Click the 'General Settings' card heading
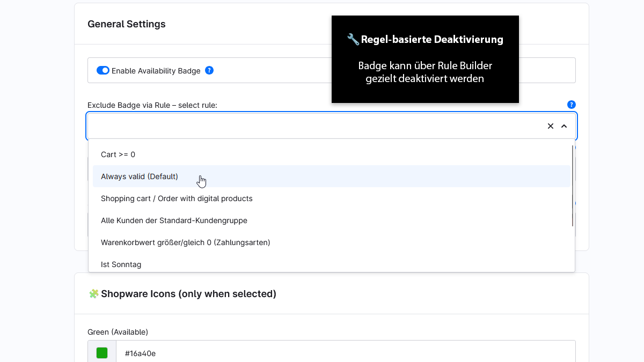The height and width of the screenshot is (362, 644). (x=127, y=24)
